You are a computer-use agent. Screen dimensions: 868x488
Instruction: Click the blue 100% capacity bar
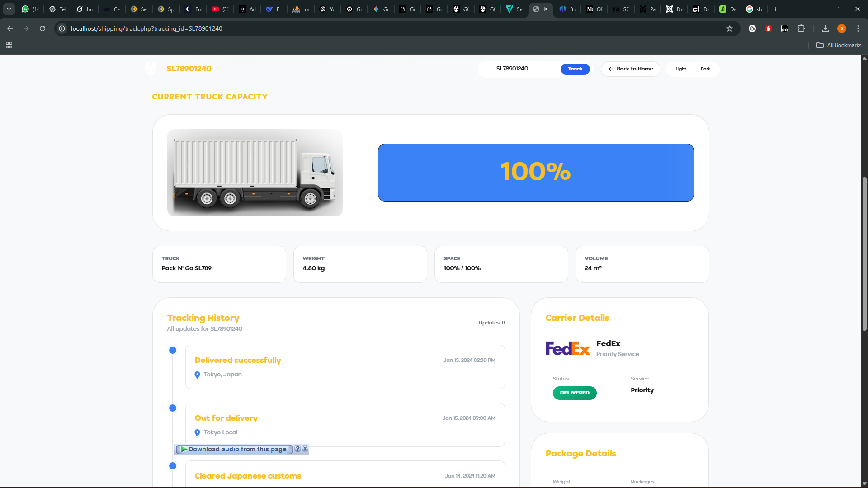pyautogui.click(x=536, y=173)
